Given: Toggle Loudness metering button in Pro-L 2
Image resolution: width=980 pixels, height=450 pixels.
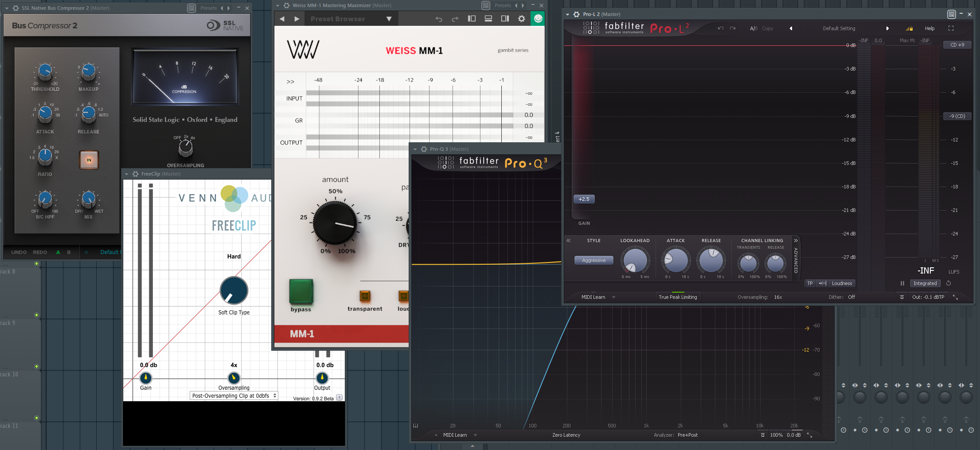Looking at the screenshot, I should click(x=842, y=283).
